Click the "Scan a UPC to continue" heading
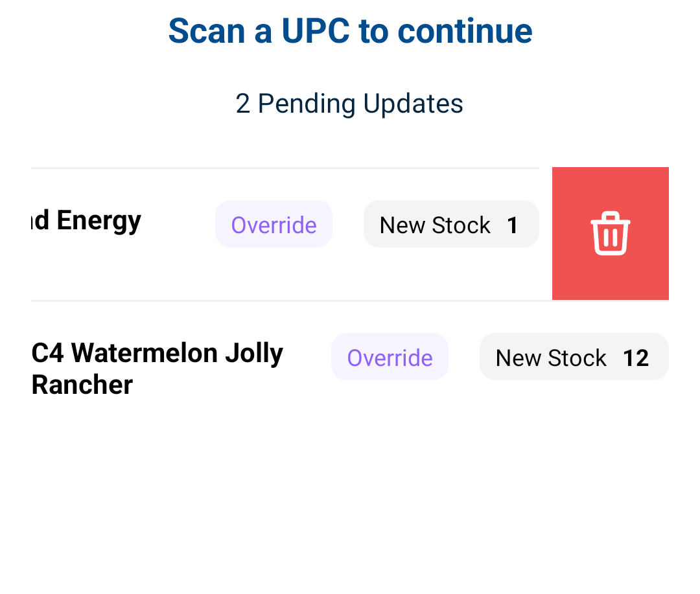 click(x=350, y=30)
